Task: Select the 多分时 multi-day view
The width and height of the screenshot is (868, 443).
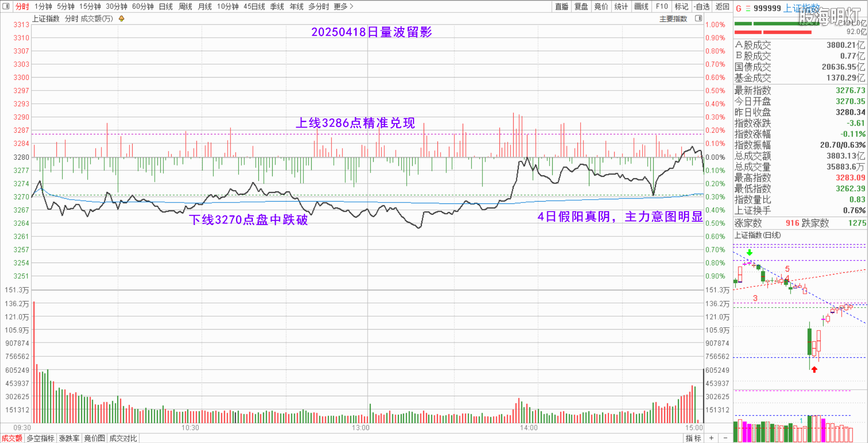Action: click(x=319, y=6)
